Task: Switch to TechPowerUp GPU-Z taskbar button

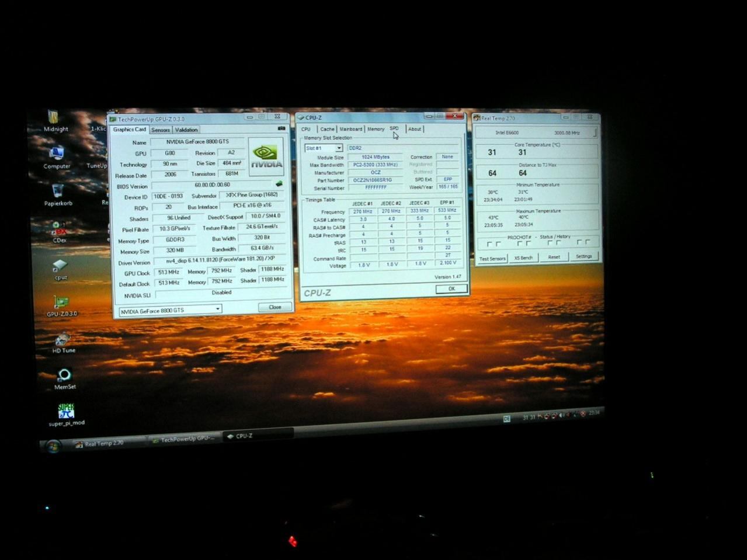Action: 185,439
